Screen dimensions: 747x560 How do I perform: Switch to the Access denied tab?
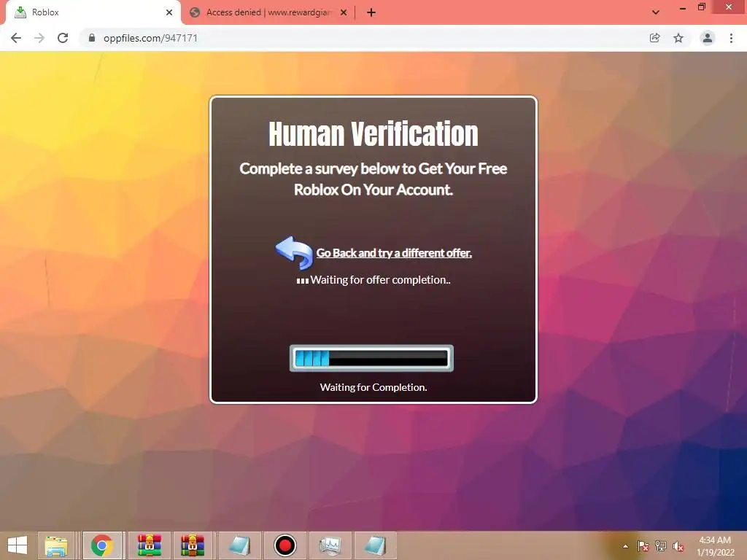tap(268, 13)
